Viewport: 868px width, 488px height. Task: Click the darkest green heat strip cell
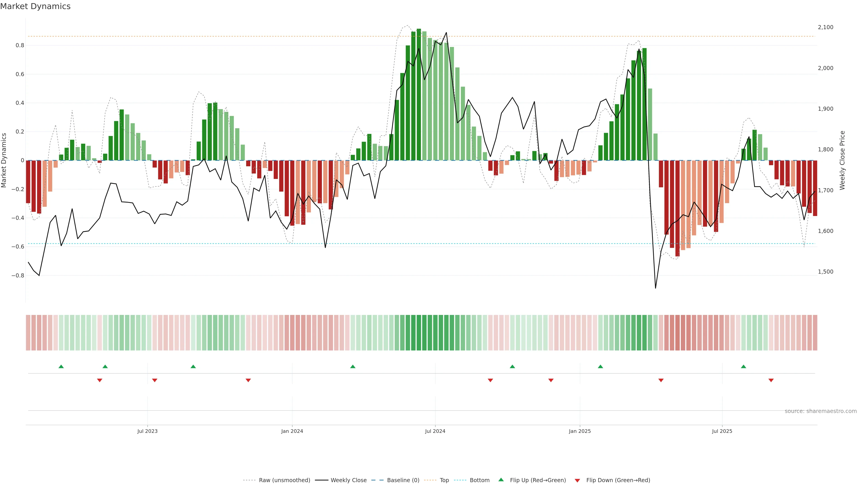pyautogui.click(x=419, y=333)
